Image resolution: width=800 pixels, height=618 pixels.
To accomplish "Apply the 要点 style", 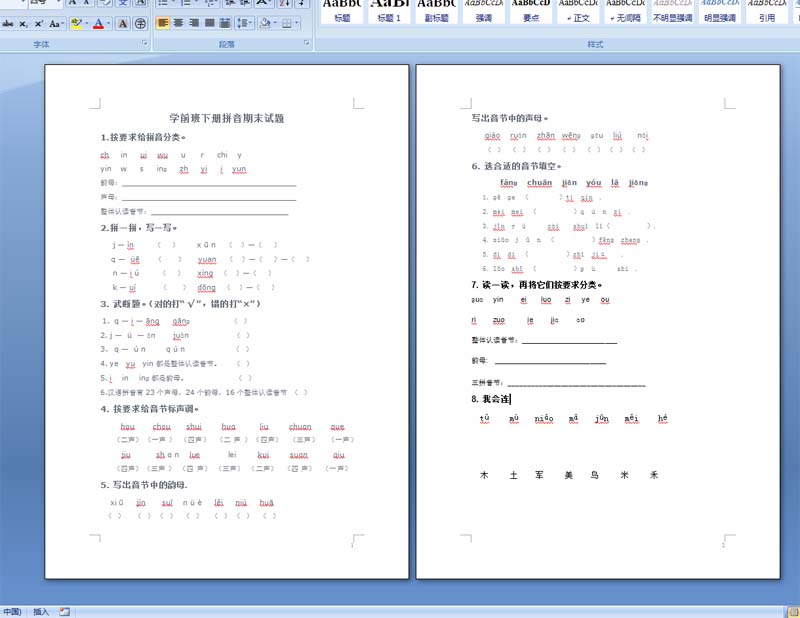I will coord(531,11).
